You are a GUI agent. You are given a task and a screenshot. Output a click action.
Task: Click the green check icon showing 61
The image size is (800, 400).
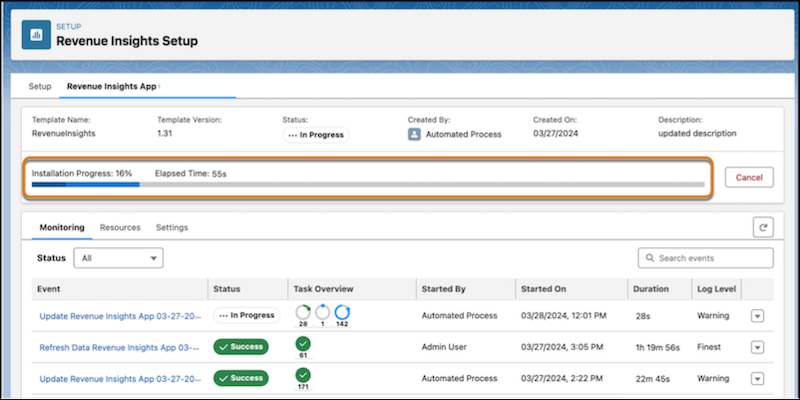click(x=303, y=344)
